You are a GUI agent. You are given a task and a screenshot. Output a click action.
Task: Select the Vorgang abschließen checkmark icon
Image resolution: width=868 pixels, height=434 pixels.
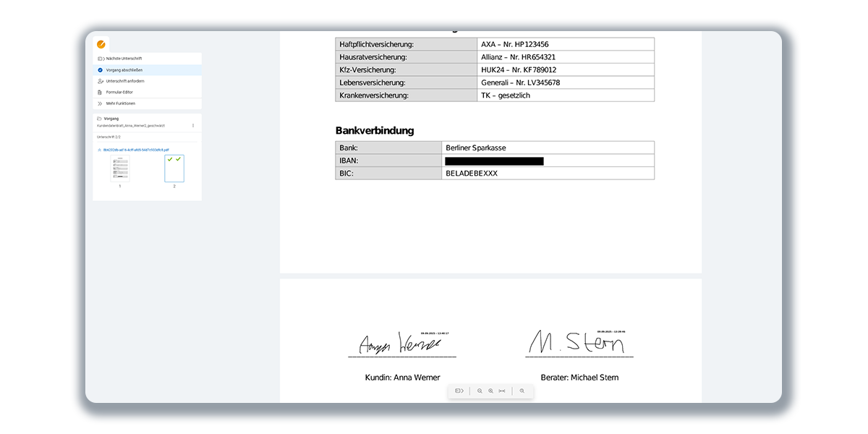(100, 70)
